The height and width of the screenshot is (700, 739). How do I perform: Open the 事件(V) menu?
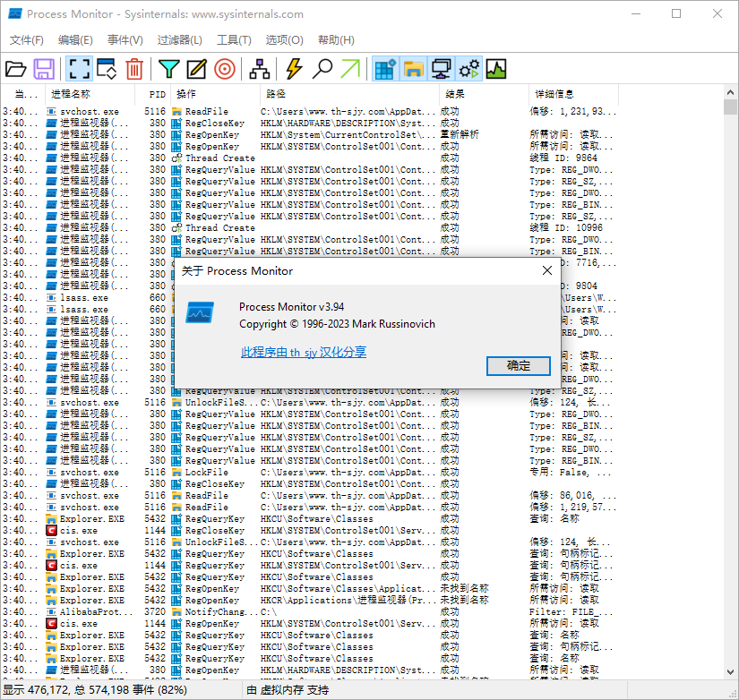coord(125,40)
